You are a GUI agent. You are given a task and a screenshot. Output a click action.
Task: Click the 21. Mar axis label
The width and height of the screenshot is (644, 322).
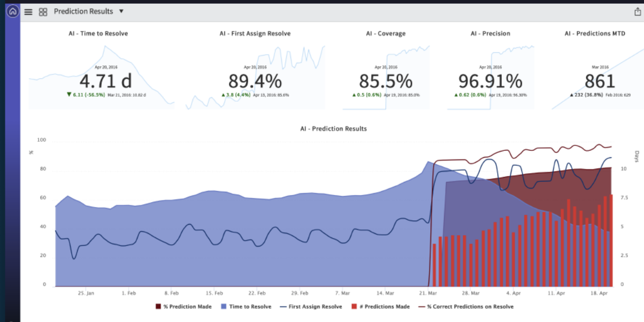click(428, 293)
